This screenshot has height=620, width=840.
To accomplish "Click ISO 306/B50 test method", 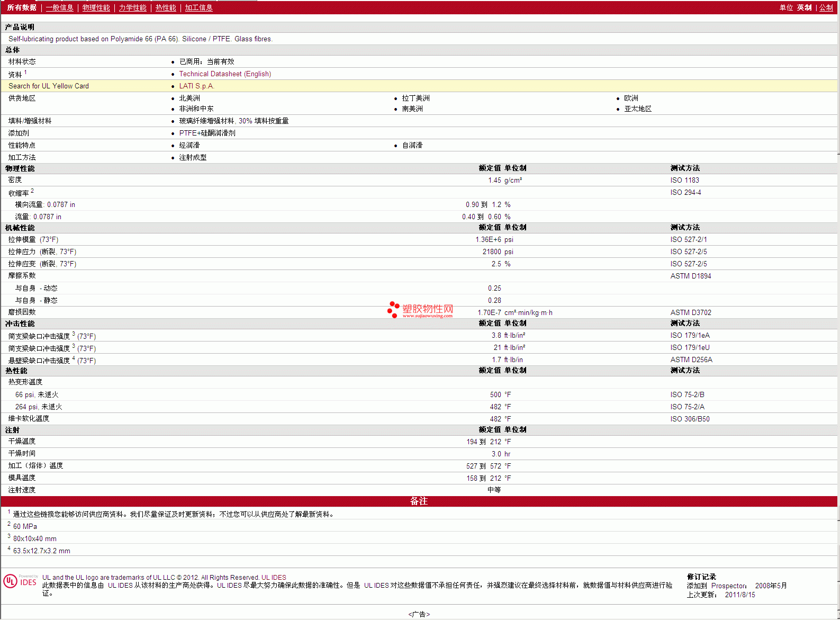I will pos(690,419).
